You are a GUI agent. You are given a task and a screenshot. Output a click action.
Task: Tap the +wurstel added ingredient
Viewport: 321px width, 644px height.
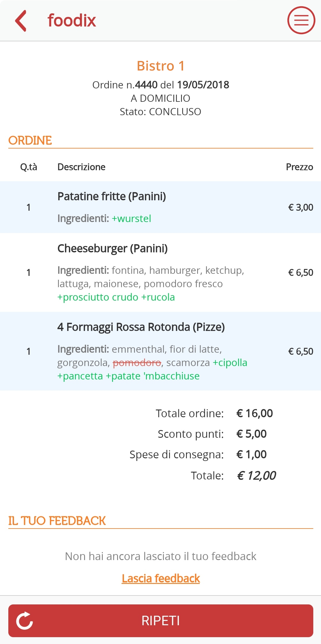[131, 218]
